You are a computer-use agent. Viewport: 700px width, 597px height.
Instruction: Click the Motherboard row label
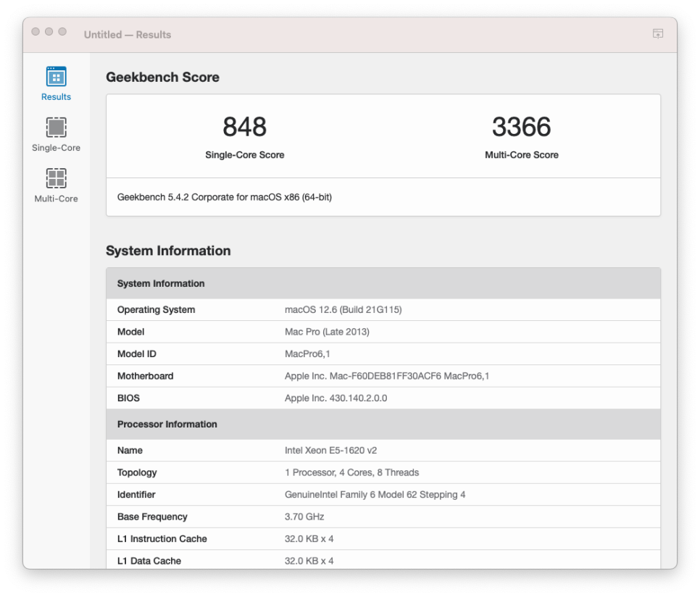(x=145, y=376)
